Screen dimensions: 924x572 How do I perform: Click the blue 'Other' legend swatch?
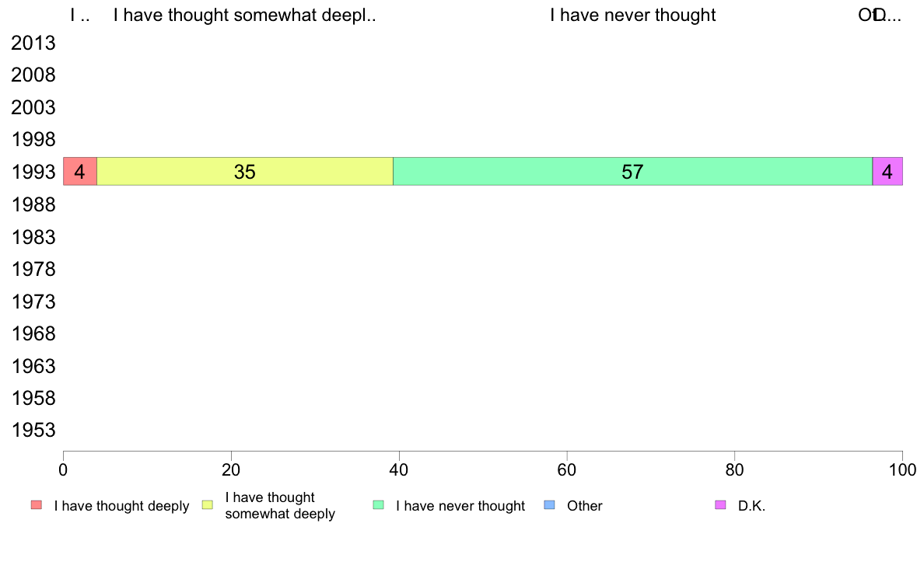pos(549,505)
